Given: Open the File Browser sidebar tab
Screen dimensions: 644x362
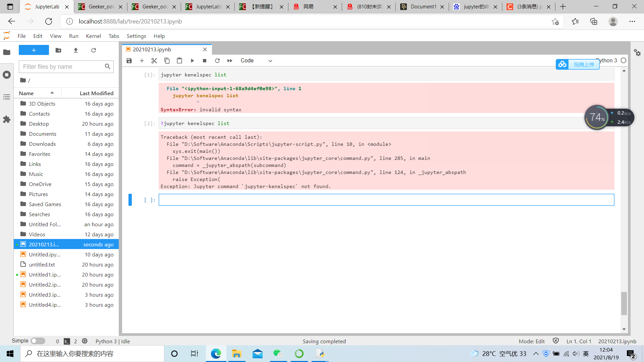Looking at the screenshot, I should click(x=7, y=52).
